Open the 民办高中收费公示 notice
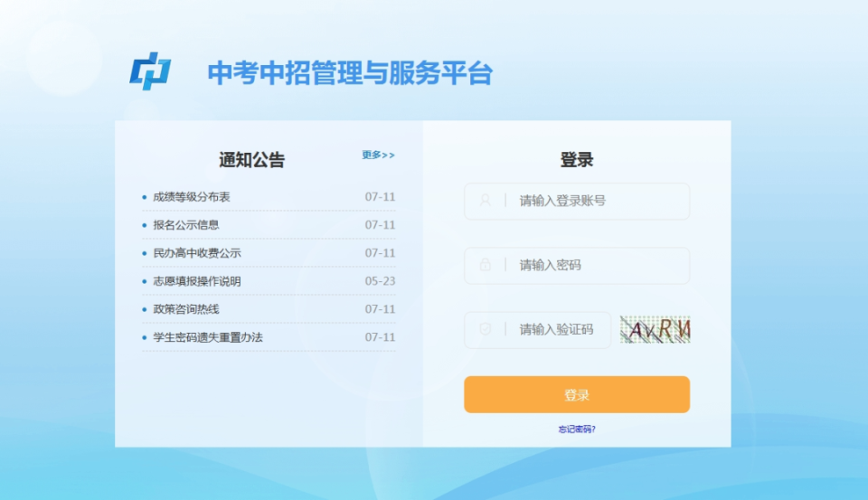This screenshot has width=868, height=500. point(197,253)
